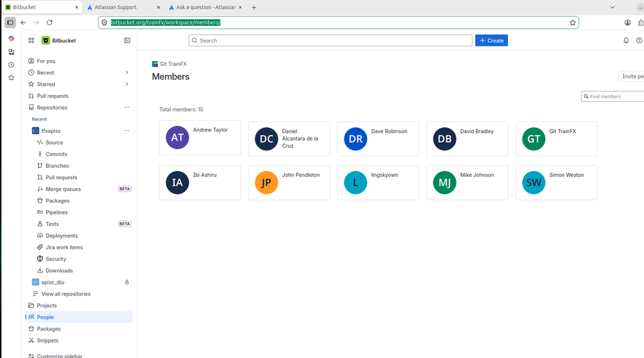Click the Create button
The image size is (644, 358).
(x=491, y=40)
